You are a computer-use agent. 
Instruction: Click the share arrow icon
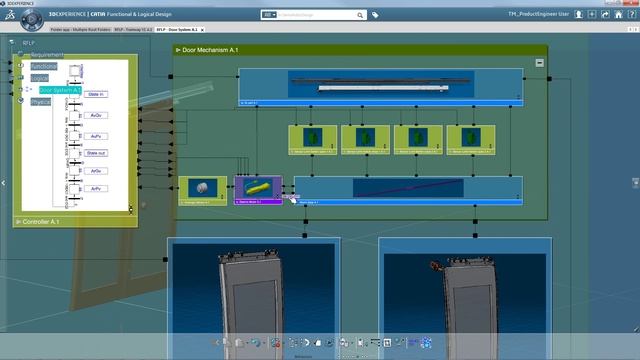point(605,14)
